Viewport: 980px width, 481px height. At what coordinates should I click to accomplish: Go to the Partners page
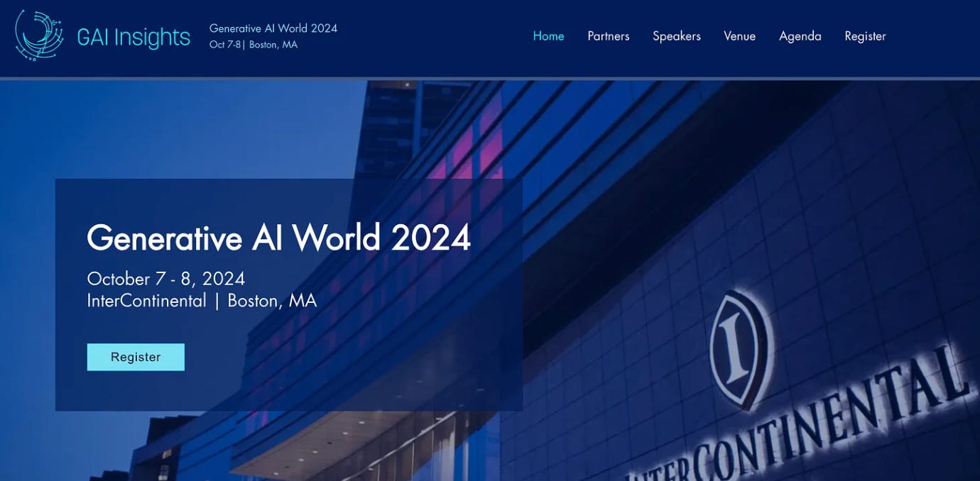(x=608, y=36)
